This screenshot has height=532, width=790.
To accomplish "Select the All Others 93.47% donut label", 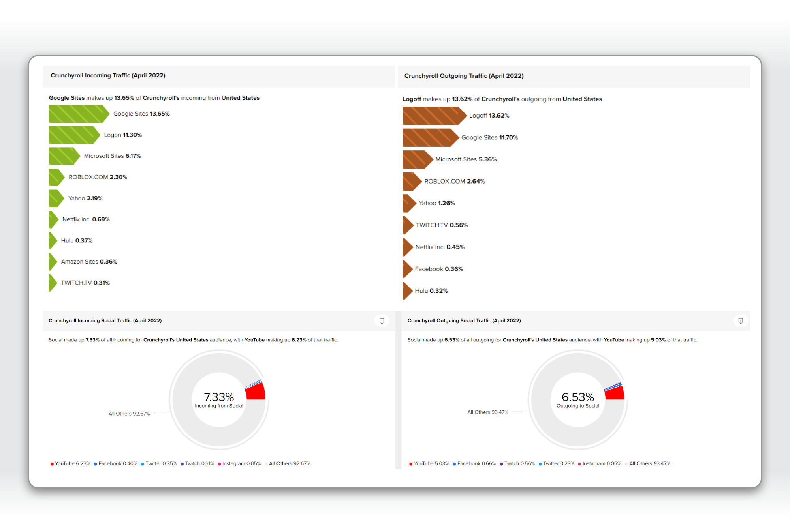I will click(488, 412).
